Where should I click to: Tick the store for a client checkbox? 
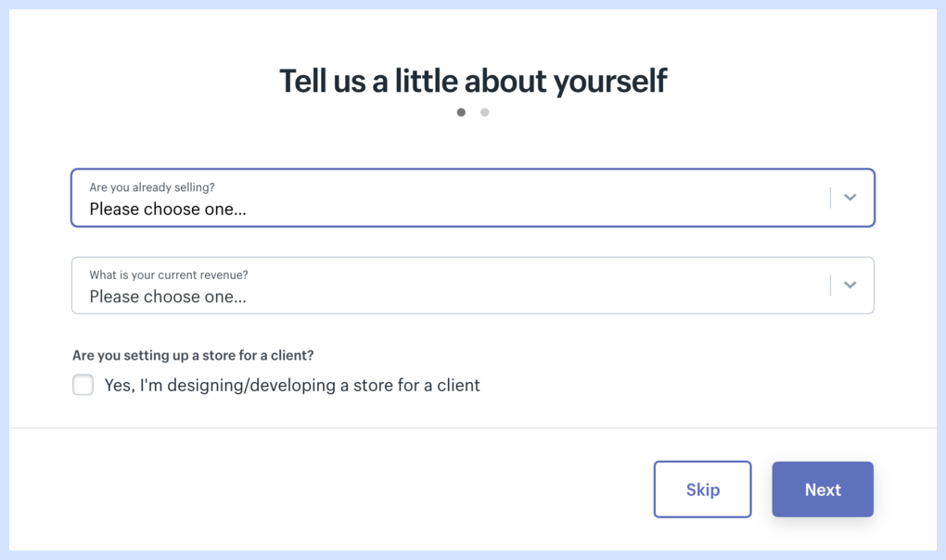pos(83,385)
